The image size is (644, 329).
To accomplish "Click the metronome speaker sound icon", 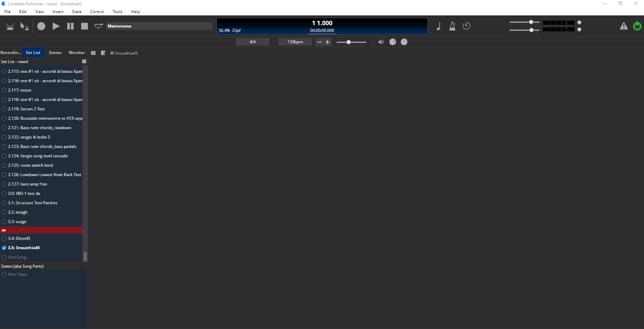I will coord(381,42).
